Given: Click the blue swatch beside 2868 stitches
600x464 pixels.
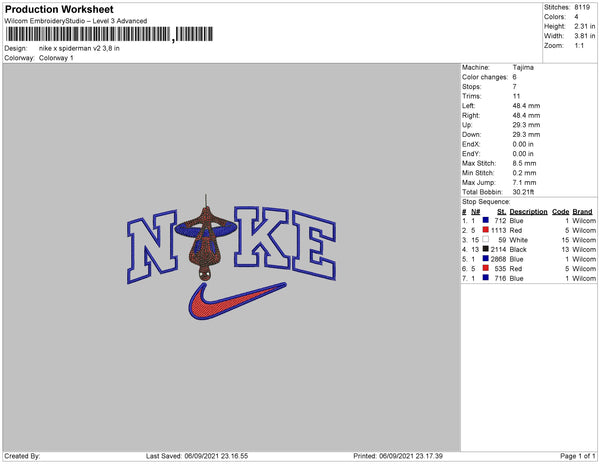Looking at the screenshot, I should click(486, 259).
